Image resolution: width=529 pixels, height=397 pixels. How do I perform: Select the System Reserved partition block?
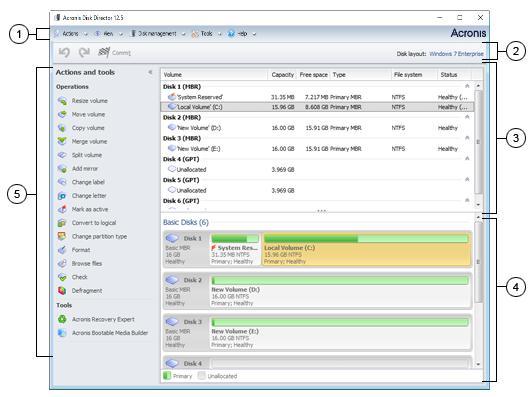click(x=235, y=249)
